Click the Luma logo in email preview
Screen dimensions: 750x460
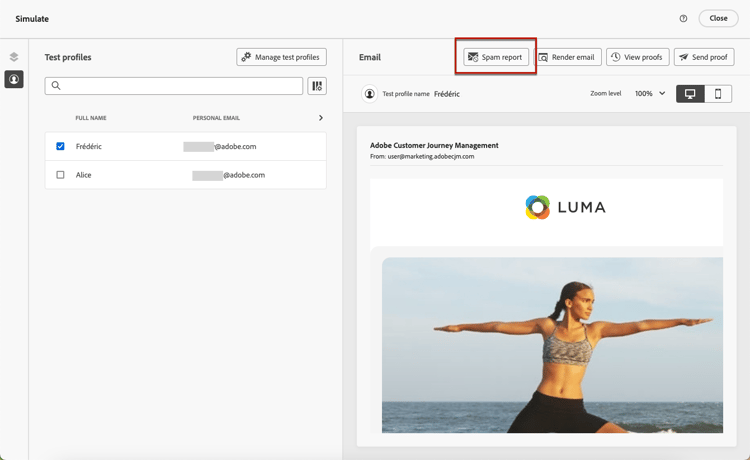click(565, 207)
